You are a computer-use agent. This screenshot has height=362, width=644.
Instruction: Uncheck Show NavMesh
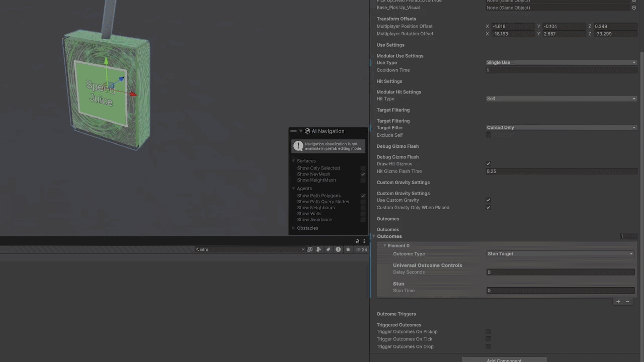(x=363, y=174)
